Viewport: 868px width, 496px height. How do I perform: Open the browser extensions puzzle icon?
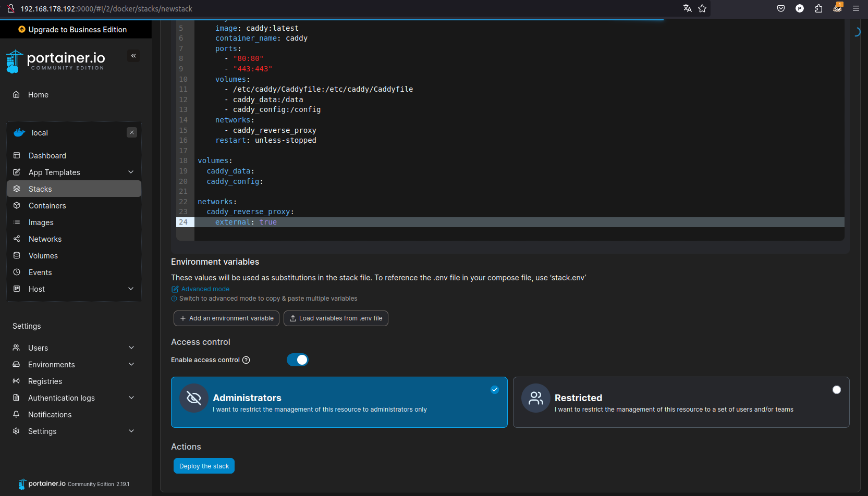(x=818, y=8)
